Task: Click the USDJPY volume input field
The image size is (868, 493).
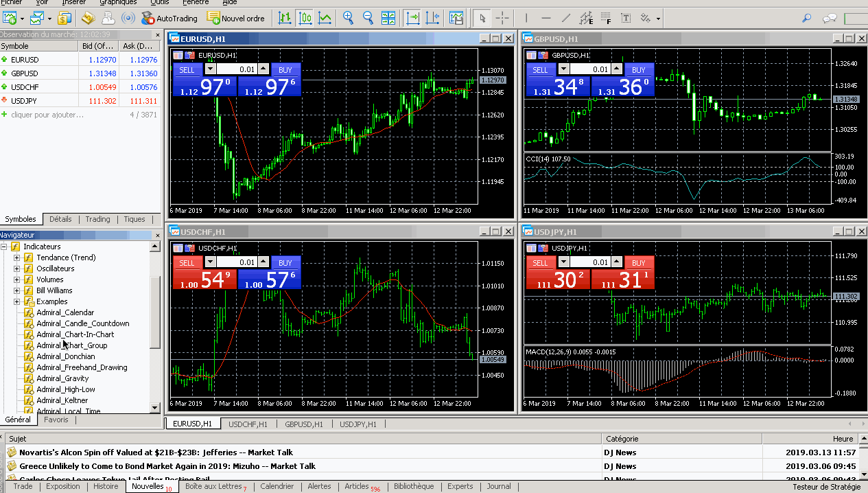Action: (589, 262)
